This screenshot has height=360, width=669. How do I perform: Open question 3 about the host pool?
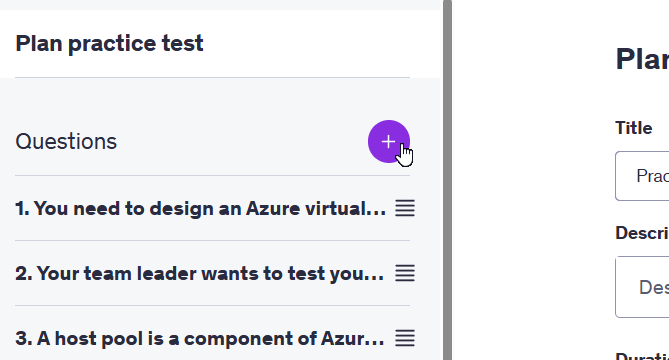[x=200, y=338]
